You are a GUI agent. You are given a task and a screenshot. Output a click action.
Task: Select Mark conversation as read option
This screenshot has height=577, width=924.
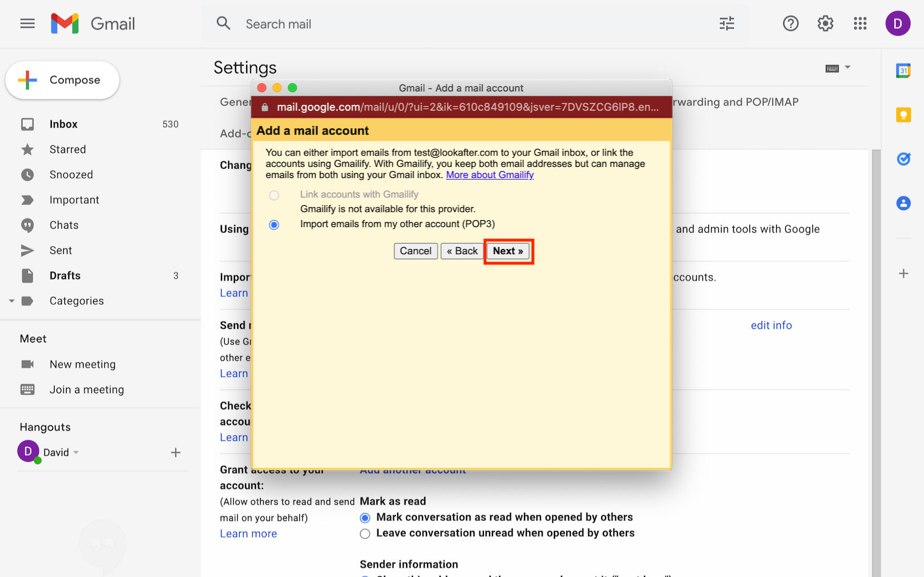(365, 518)
